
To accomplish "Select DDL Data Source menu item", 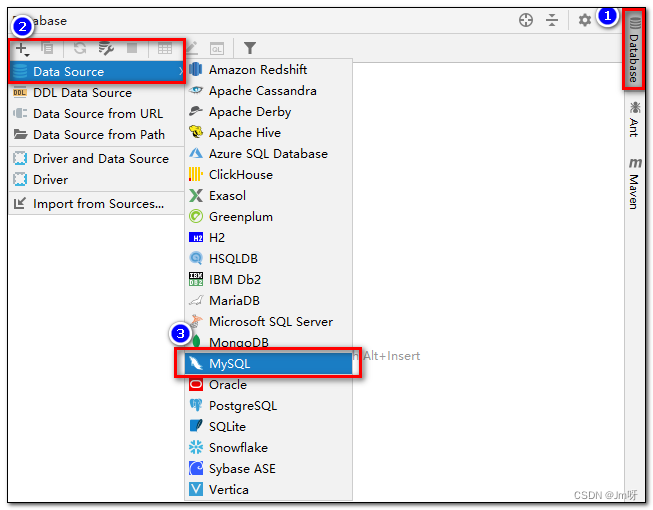I will tap(97, 92).
